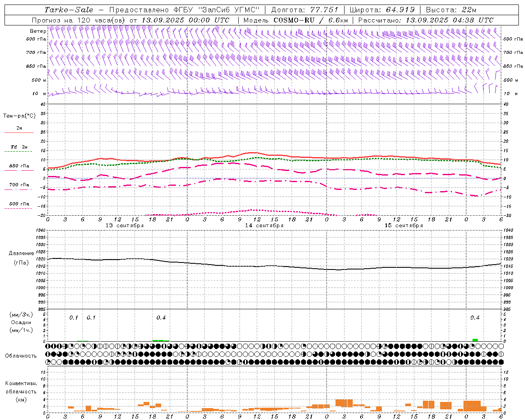This screenshot has width=525, height=420.
Task: Click the long green precipitation bar on 13 September
Action: [161, 340]
